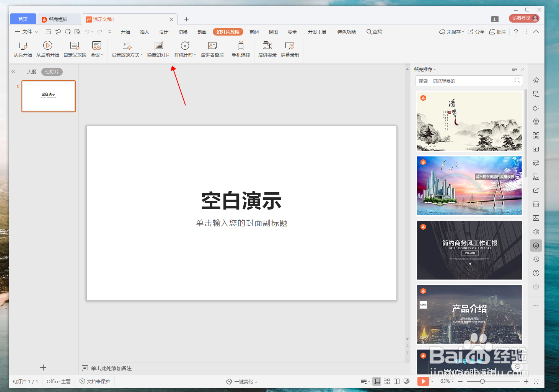Click 从当前开始 to play from current slide
The image size is (559, 392).
pyautogui.click(x=47, y=50)
